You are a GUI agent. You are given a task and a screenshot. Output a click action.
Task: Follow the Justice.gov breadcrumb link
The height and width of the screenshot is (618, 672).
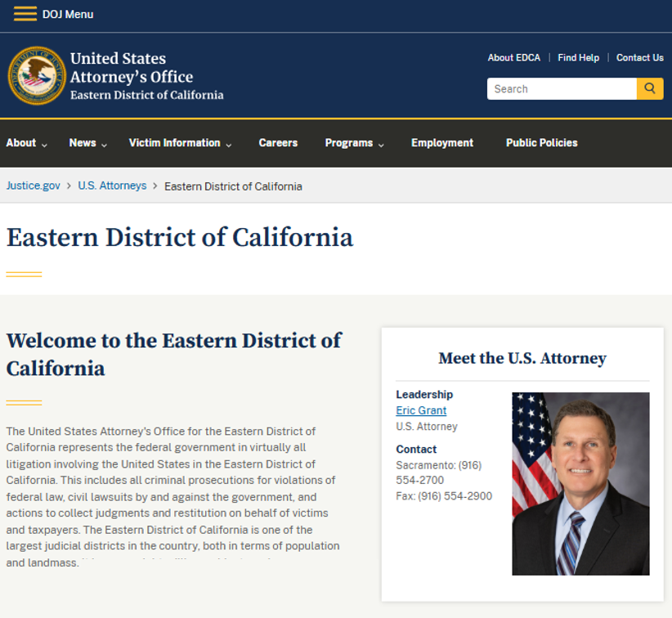[33, 186]
